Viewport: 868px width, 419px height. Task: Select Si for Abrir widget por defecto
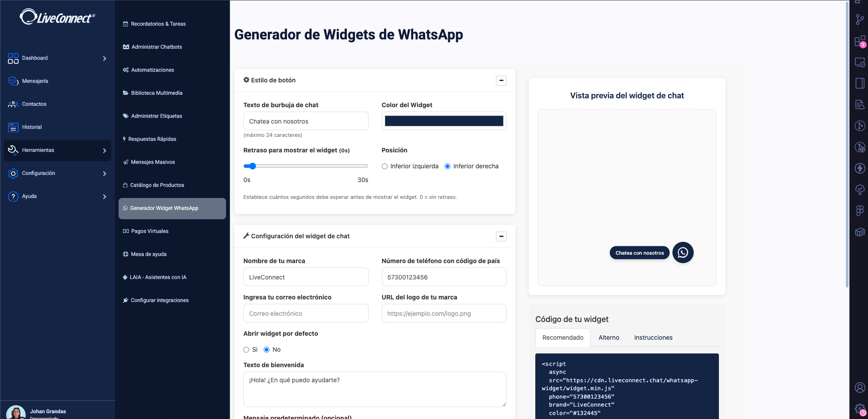[x=246, y=350]
